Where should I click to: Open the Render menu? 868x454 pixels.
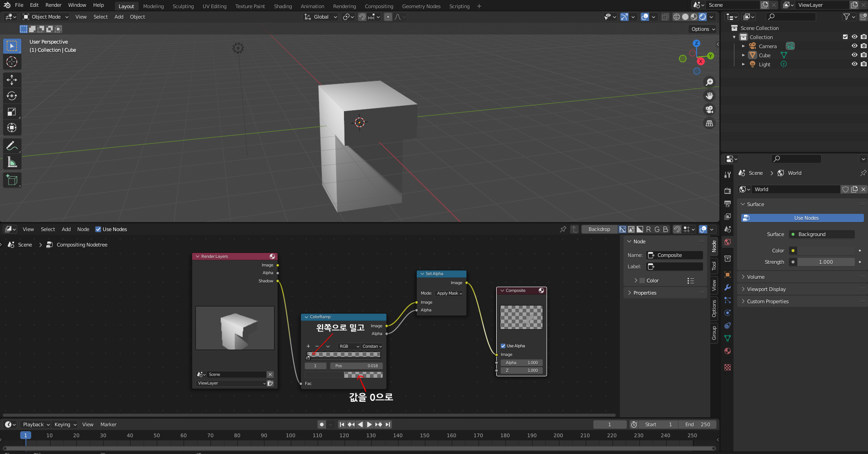(x=53, y=5)
